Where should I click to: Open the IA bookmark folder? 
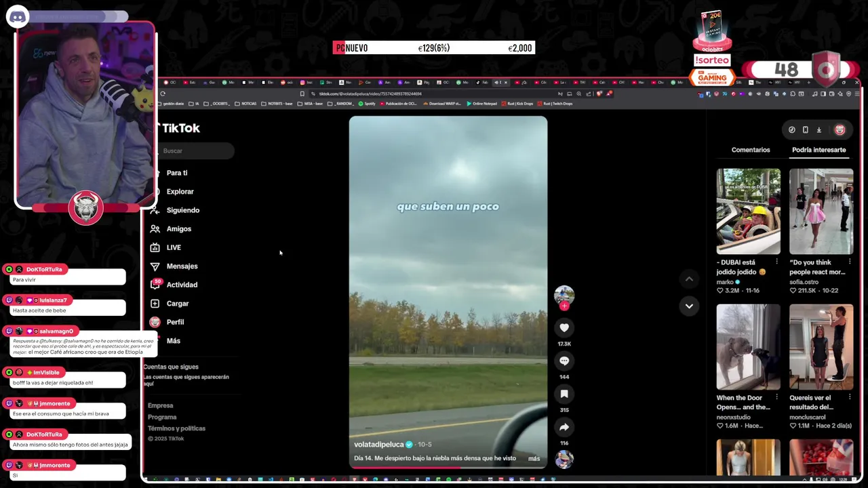click(194, 104)
